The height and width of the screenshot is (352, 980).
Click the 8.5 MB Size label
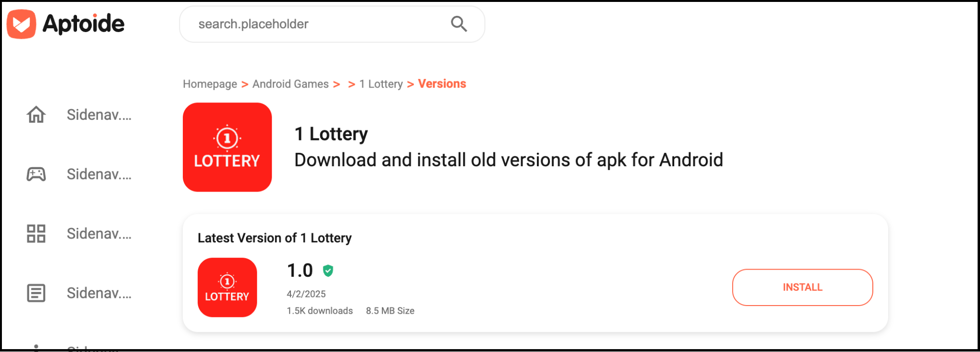pyautogui.click(x=390, y=310)
